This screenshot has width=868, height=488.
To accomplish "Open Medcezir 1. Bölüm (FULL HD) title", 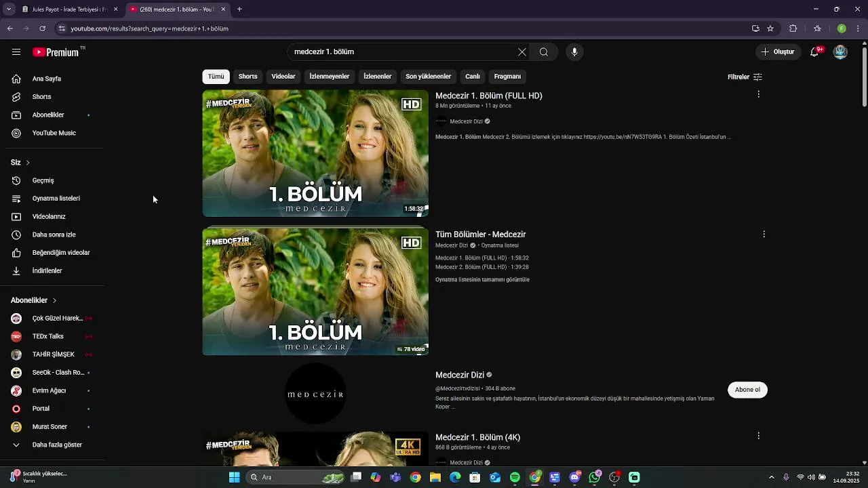I will tap(489, 96).
